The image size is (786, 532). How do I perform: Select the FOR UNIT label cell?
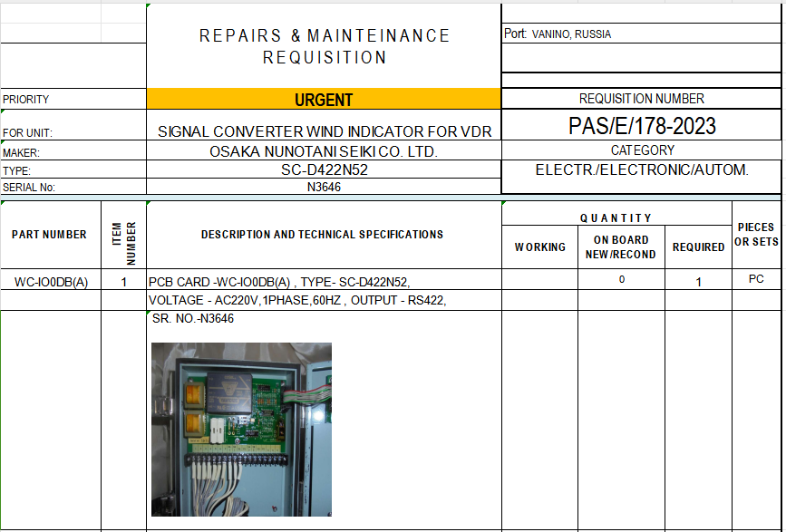(x=73, y=131)
